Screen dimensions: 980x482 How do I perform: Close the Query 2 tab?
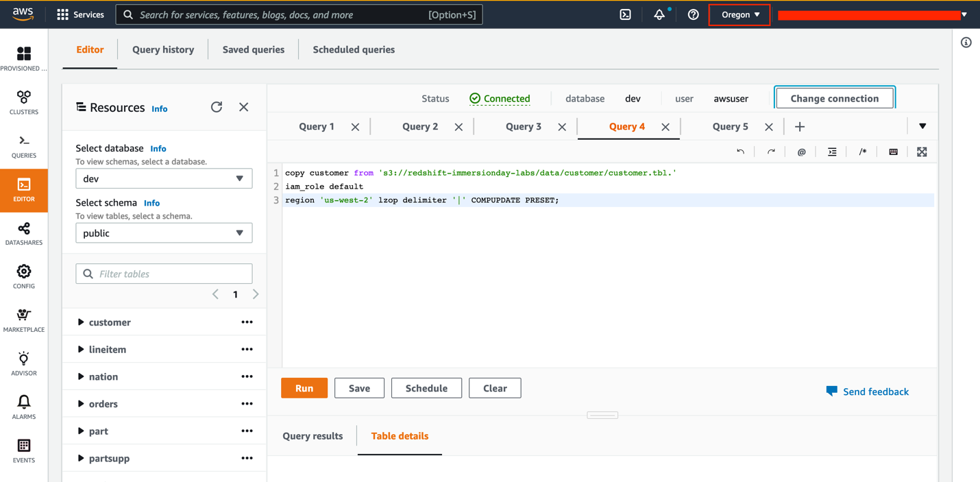click(458, 127)
